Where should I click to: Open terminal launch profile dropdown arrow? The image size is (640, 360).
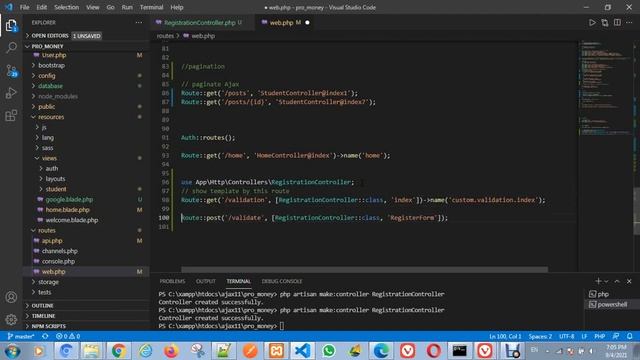606,281
